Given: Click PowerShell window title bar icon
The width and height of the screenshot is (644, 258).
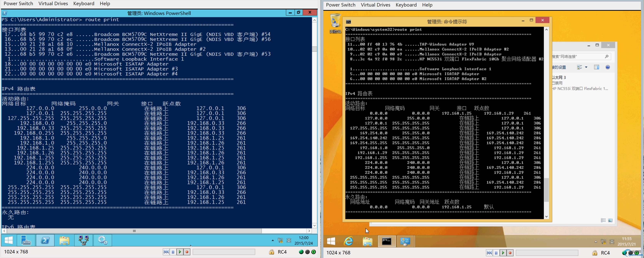Looking at the screenshot, I should coord(5,13).
